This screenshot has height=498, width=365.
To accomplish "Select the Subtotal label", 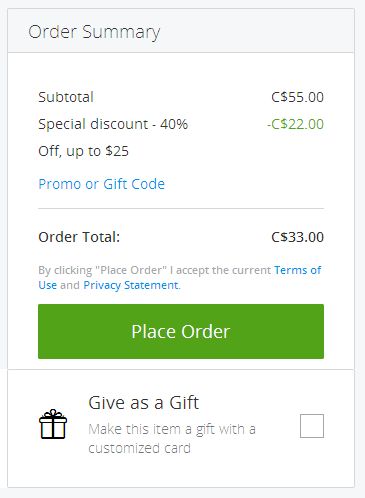I will click(66, 97).
